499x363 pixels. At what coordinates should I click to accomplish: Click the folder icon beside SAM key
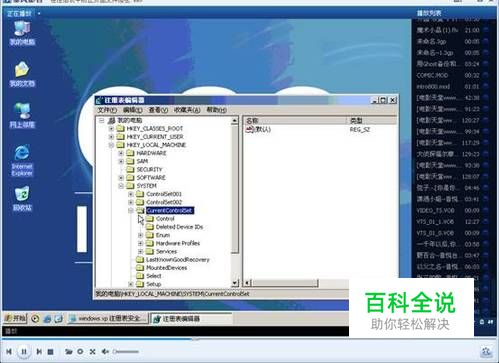pyautogui.click(x=130, y=161)
